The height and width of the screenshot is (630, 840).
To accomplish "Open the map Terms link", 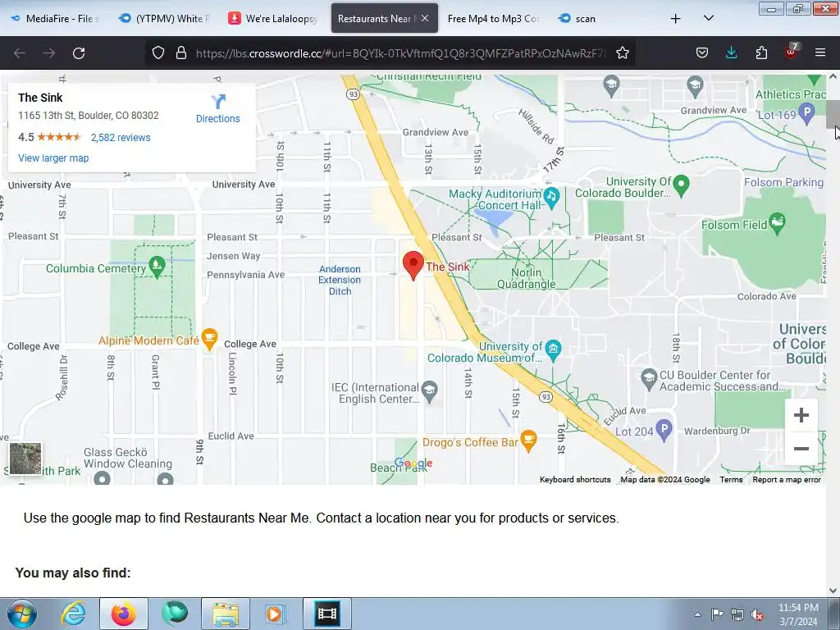I will [731, 479].
